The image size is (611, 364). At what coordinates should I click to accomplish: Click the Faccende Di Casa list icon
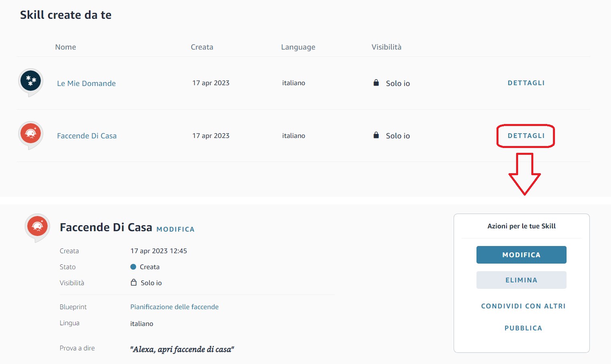[31, 134]
